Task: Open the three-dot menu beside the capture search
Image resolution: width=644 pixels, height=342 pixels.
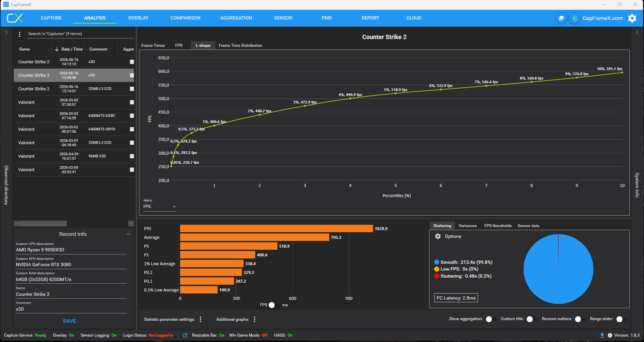Action: tap(20, 34)
